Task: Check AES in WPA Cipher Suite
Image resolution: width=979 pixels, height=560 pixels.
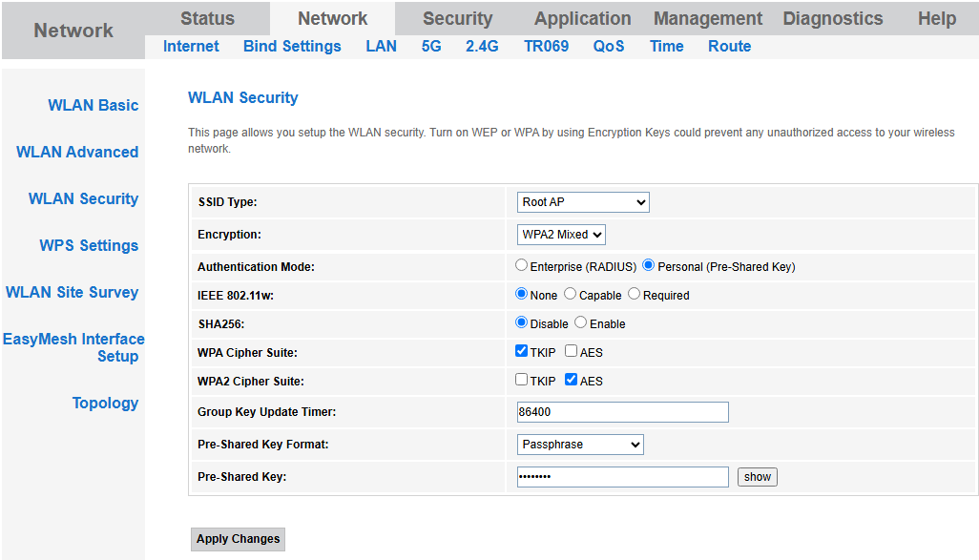Action: (571, 352)
